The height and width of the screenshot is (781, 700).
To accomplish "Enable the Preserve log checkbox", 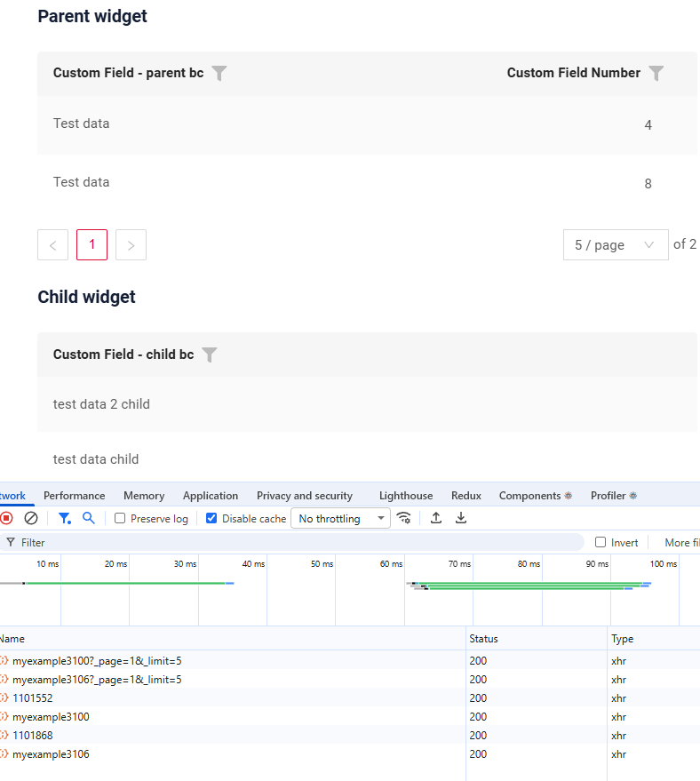I will 120,519.
